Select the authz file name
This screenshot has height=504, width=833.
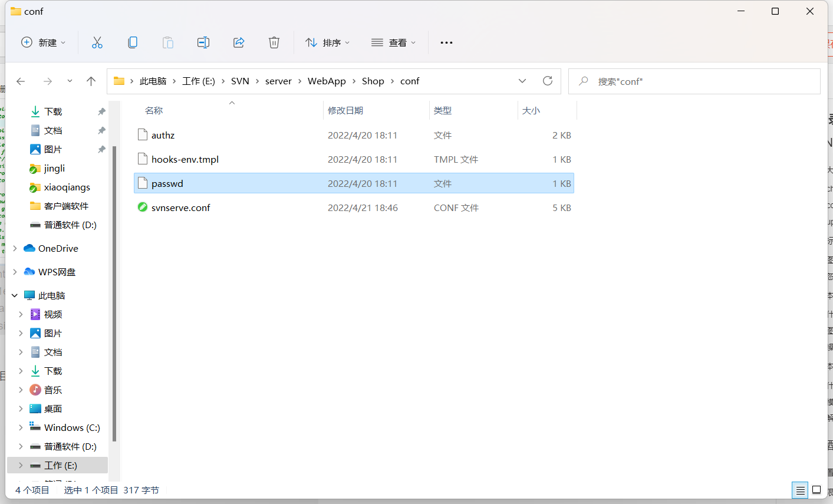(x=163, y=135)
